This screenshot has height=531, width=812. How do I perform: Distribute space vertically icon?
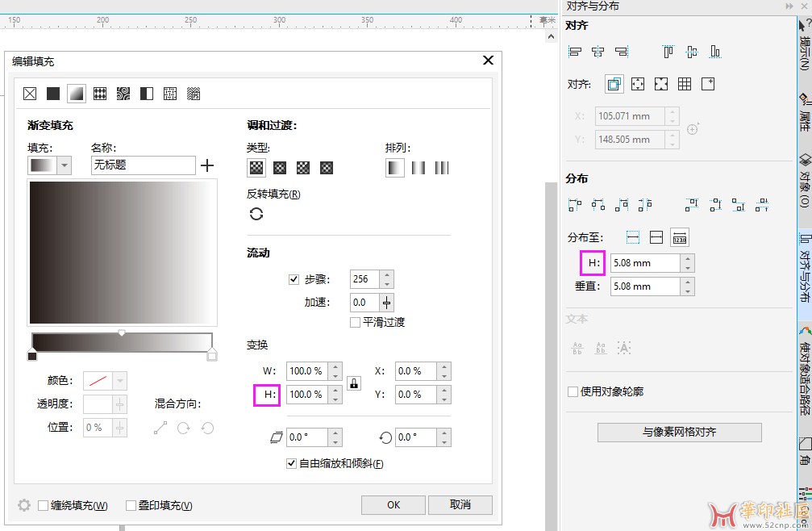[762, 205]
